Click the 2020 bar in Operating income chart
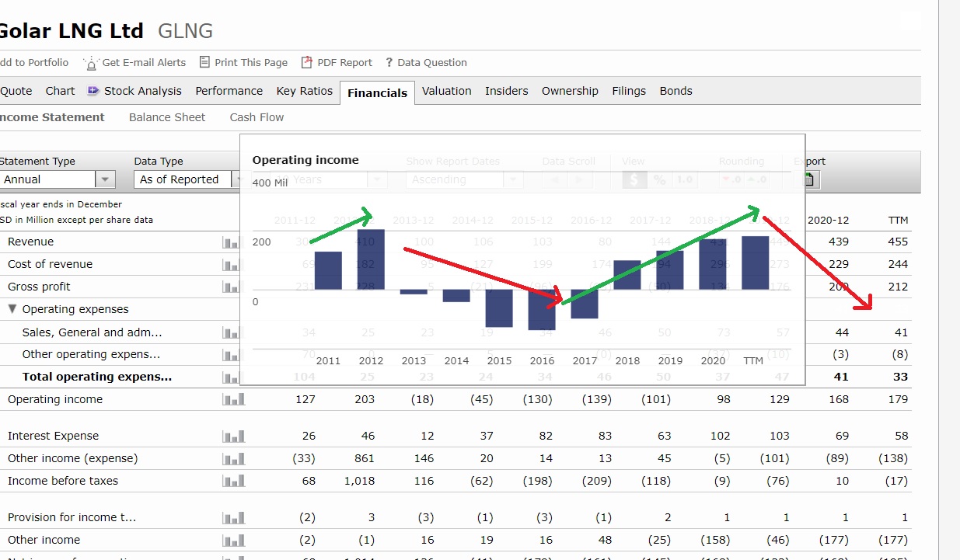The width and height of the screenshot is (960, 560). tap(713, 264)
